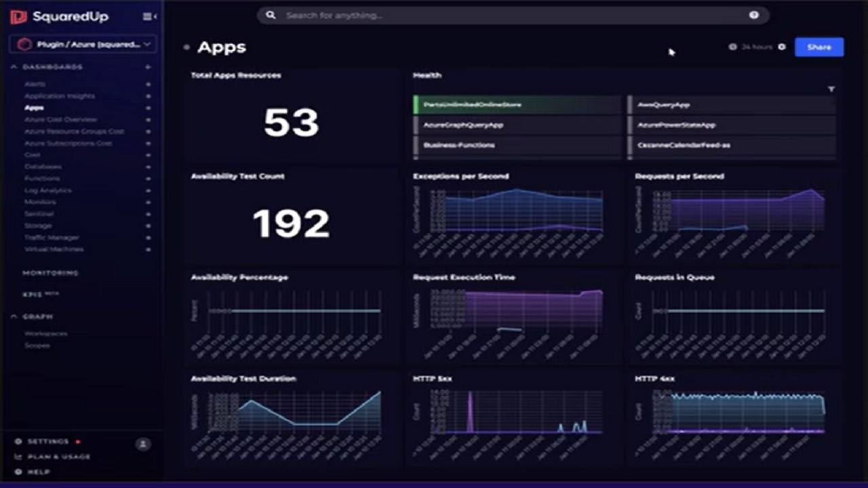The image size is (868, 488).
Task: Click the status dot beside Azure Cost Overview
Action: tap(148, 120)
